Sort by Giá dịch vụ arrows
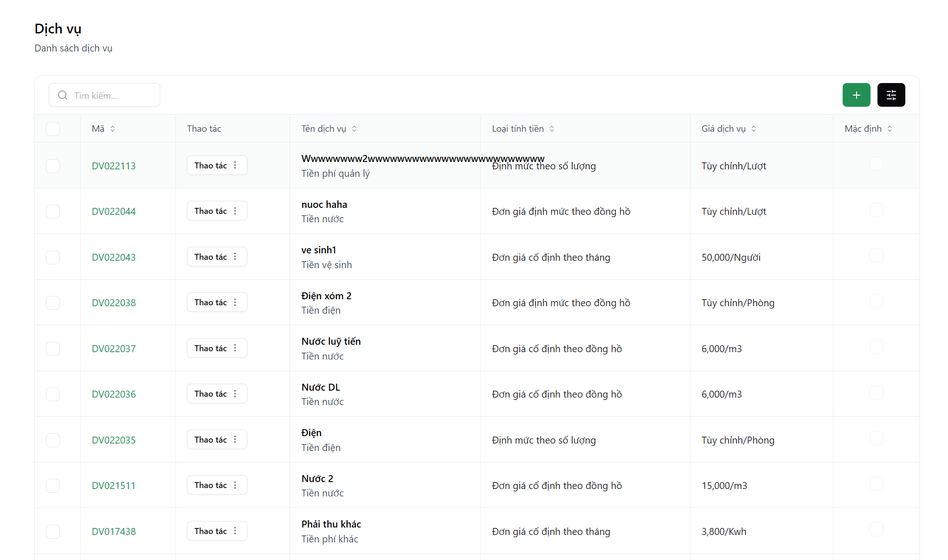This screenshot has height=560, width=948. tap(754, 129)
